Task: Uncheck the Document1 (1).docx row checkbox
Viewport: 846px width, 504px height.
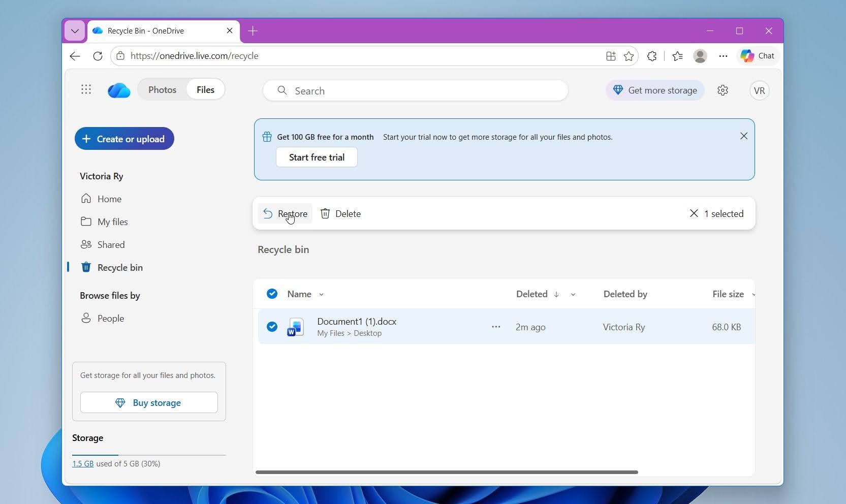Action: pyautogui.click(x=272, y=327)
